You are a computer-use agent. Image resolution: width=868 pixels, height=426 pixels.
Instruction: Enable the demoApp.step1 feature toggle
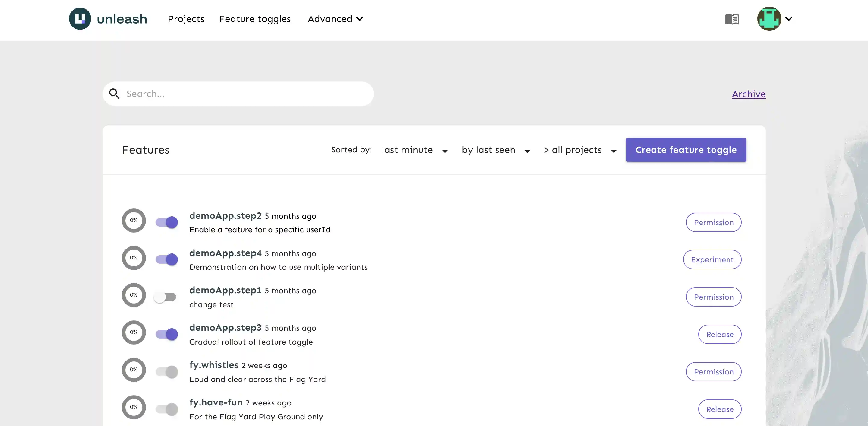click(166, 297)
